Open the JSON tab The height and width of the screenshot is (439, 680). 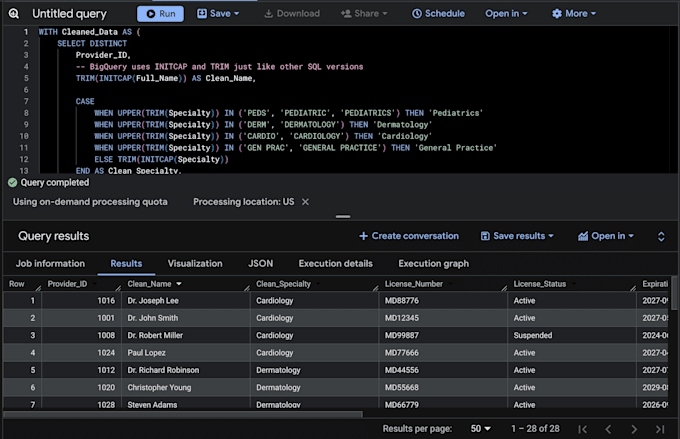[x=261, y=264]
